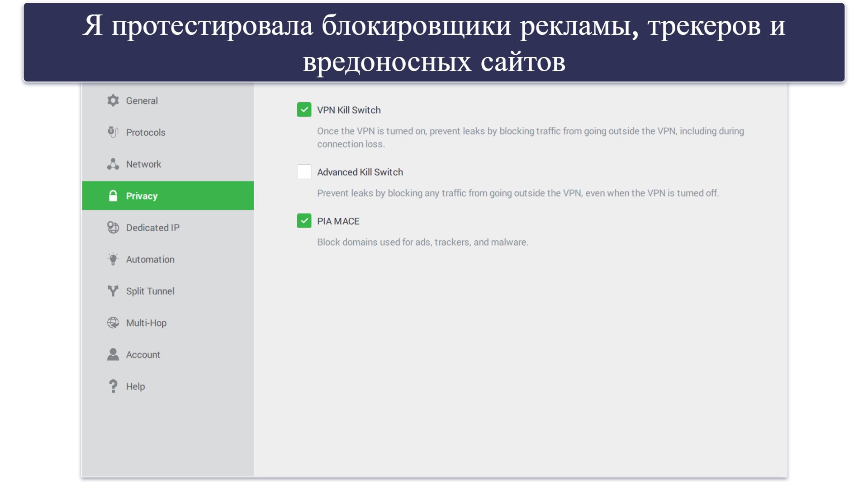Uncheck the PIA MACE checkbox
This screenshot has height=482, width=868.
[304, 221]
